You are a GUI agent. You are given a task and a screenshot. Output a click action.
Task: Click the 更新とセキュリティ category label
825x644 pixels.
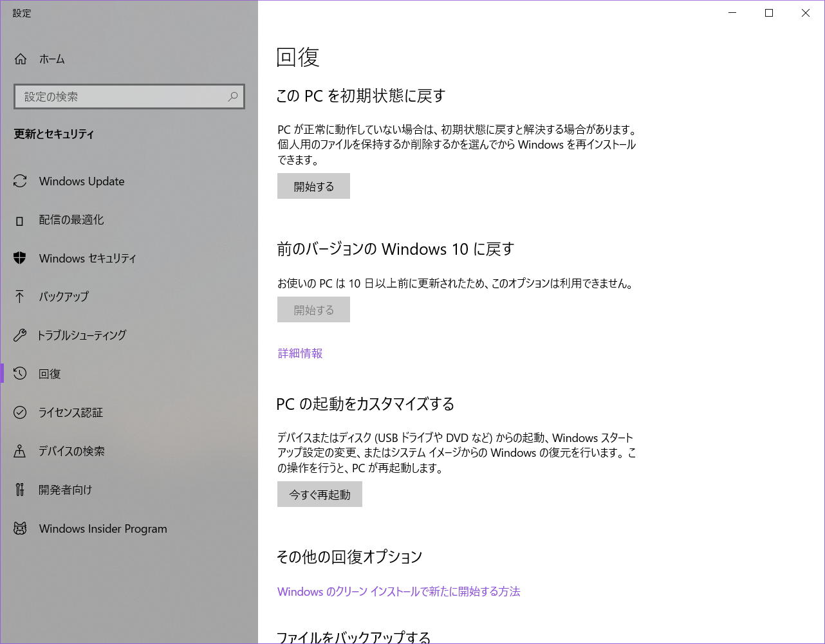pos(54,134)
